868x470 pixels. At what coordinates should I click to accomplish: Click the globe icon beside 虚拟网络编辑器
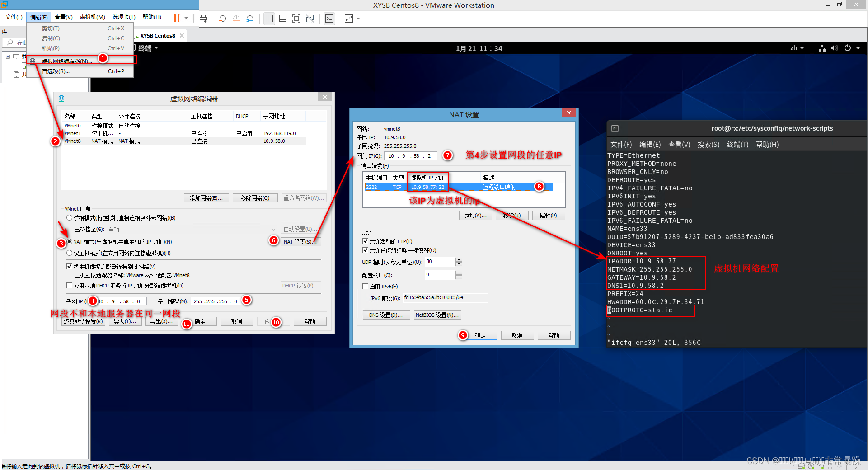click(x=33, y=61)
